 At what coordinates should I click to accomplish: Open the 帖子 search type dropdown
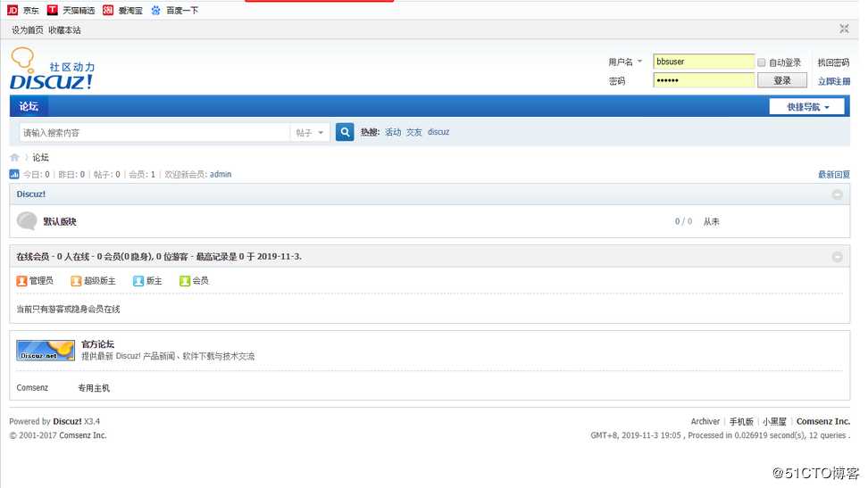click(x=310, y=133)
